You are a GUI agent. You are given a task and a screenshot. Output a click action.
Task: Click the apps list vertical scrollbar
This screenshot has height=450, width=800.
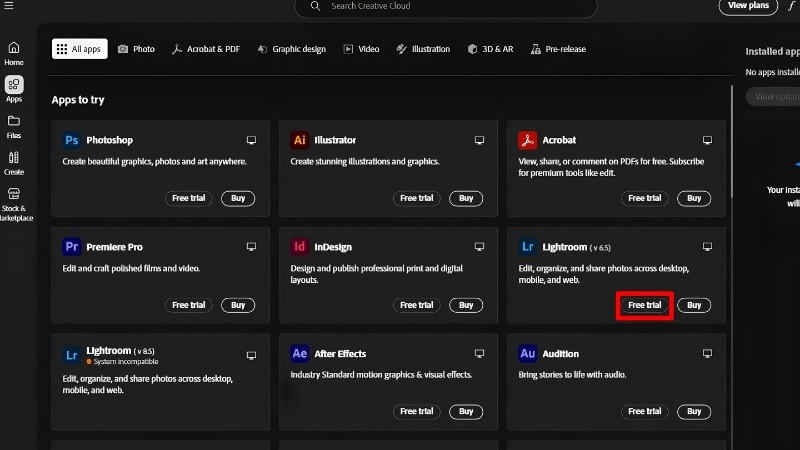point(732,141)
